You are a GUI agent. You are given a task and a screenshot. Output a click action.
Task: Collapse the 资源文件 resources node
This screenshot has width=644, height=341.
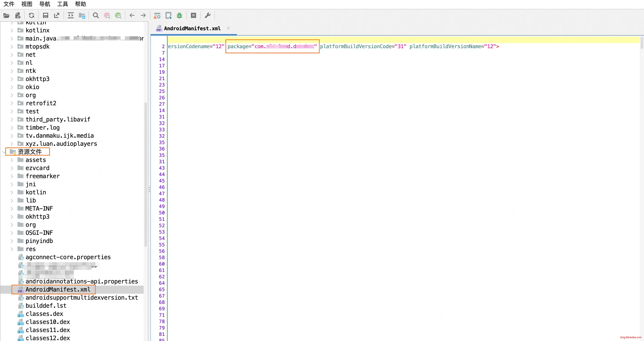(x=4, y=152)
